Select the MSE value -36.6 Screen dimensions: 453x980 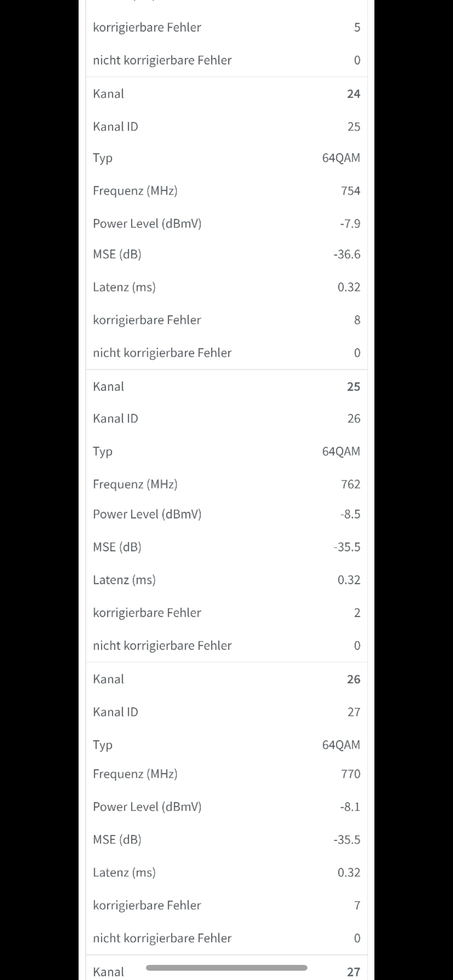pos(347,254)
